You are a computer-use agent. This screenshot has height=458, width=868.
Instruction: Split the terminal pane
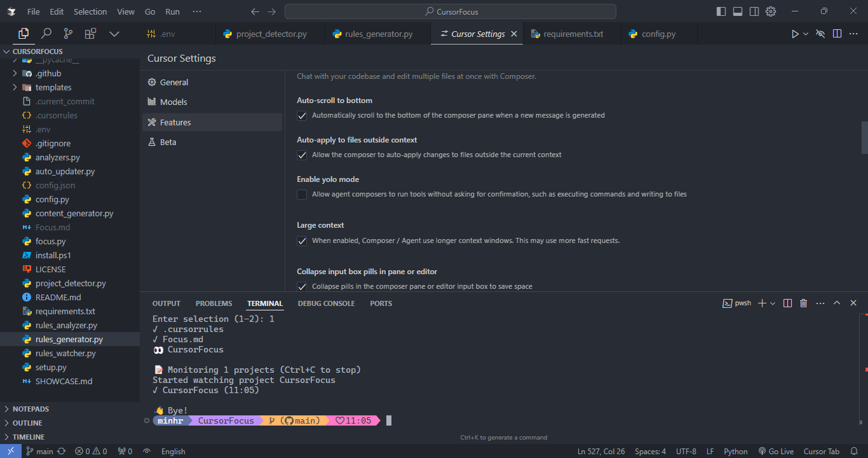pos(788,303)
